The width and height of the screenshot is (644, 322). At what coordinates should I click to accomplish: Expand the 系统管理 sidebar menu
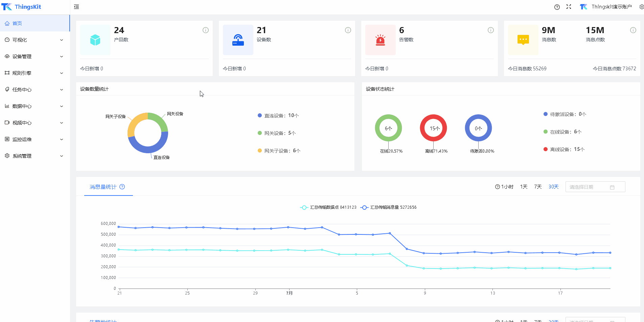pyautogui.click(x=34, y=156)
